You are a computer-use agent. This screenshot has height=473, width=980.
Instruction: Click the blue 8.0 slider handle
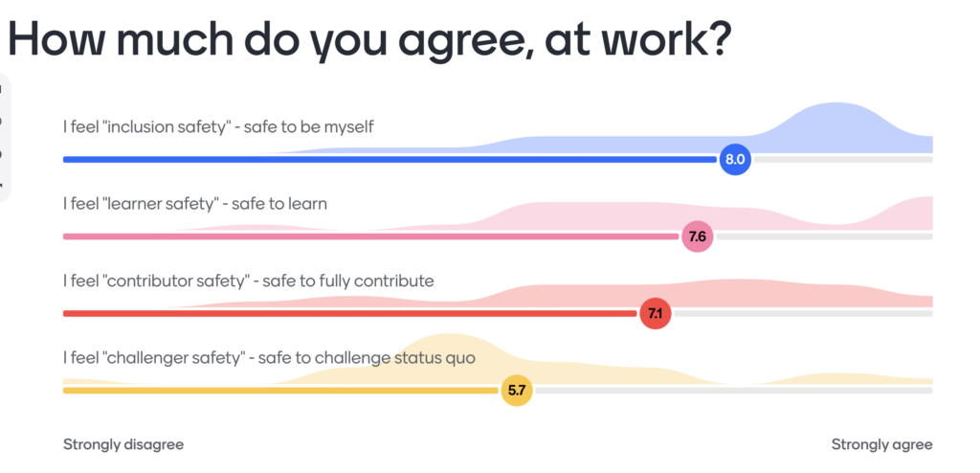pyautogui.click(x=735, y=160)
